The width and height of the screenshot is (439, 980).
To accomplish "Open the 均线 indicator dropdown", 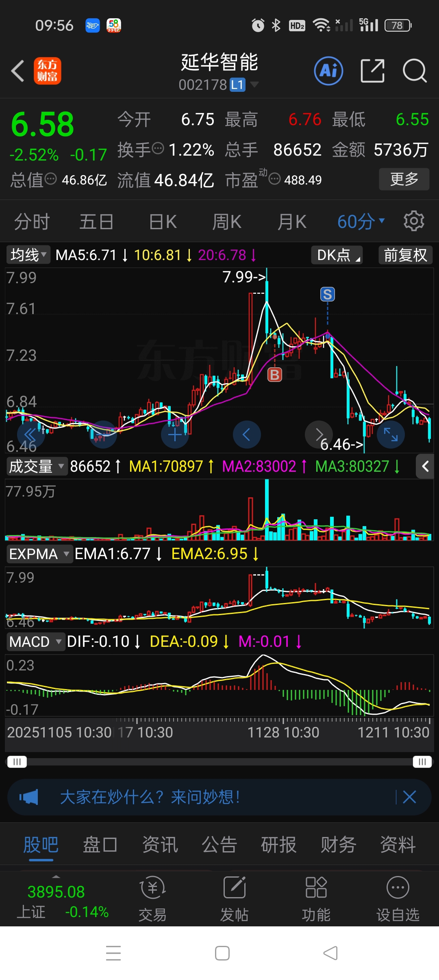I will tap(28, 255).
